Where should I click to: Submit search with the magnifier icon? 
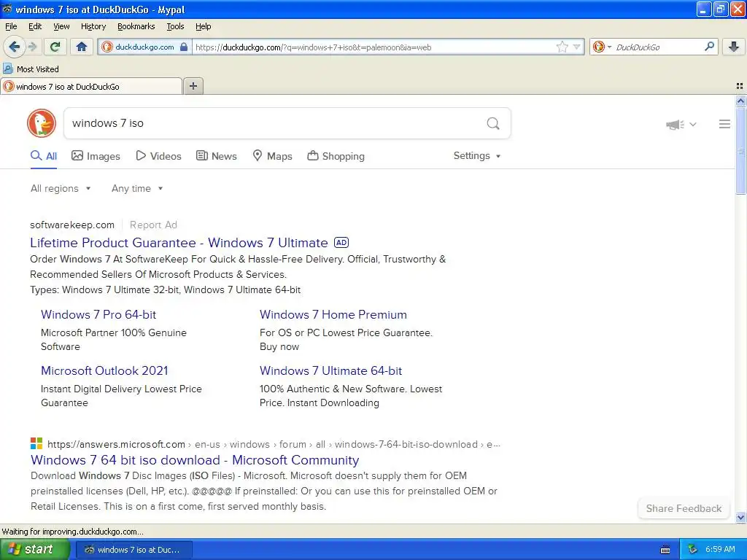pos(493,124)
